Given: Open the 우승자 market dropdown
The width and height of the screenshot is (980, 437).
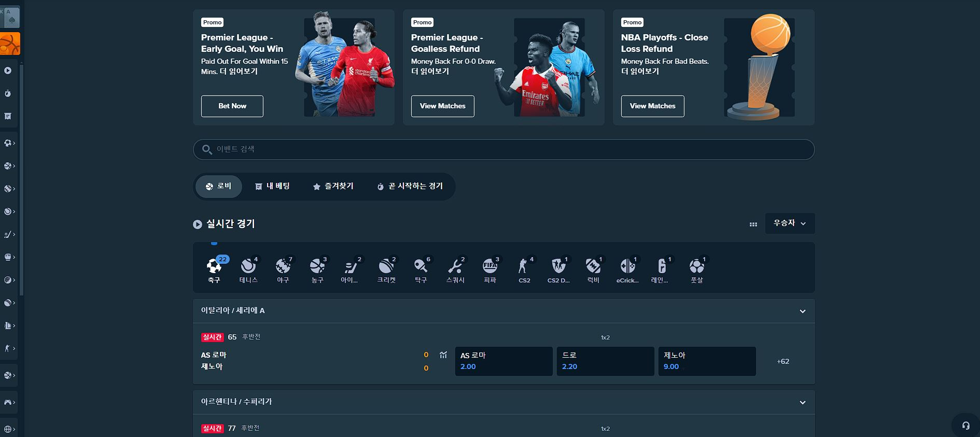Looking at the screenshot, I should [x=790, y=223].
